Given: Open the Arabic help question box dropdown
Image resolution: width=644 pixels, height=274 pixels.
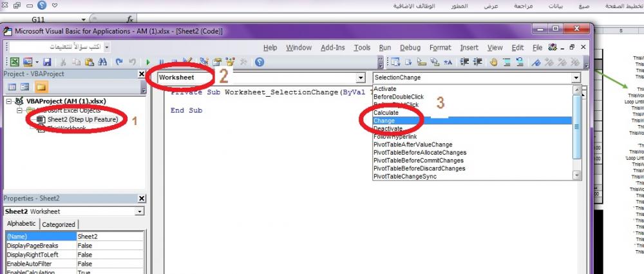Looking at the screenshot, I should coord(107,47).
